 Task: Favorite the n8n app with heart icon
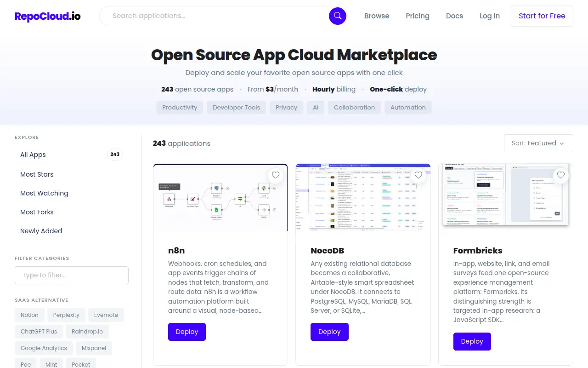[x=276, y=175]
